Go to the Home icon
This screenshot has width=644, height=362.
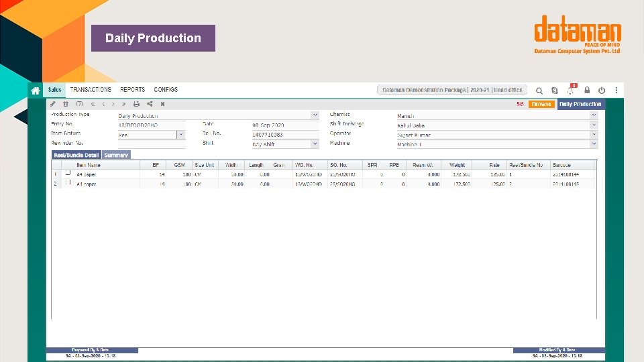[x=36, y=90]
